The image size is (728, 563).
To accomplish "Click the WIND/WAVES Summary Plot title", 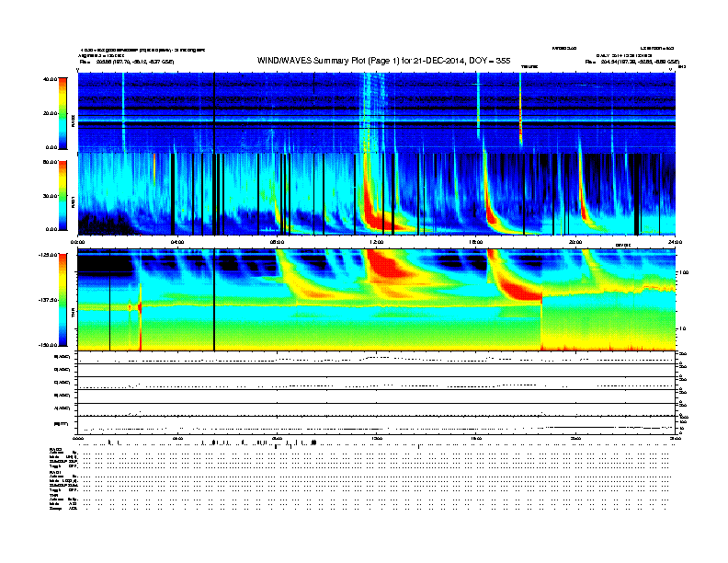I will pyautogui.click(x=383, y=61).
